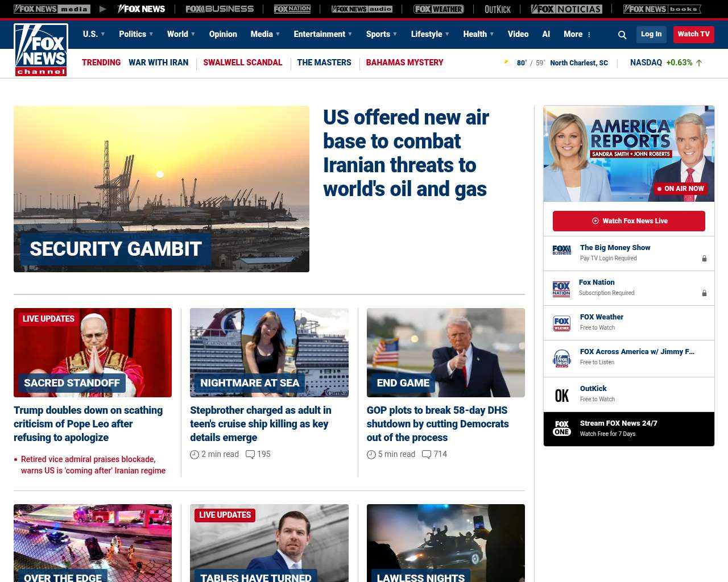Click the weather icon beside 80° temperature
The width and height of the screenshot is (728, 582).
click(507, 63)
